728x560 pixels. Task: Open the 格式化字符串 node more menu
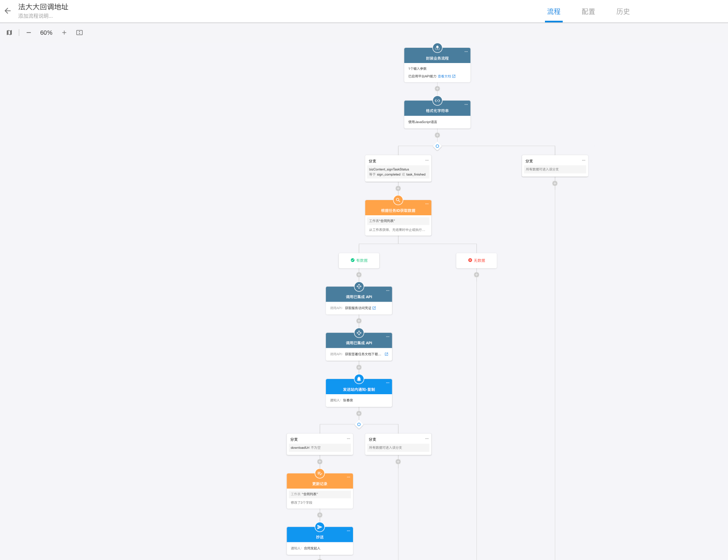pos(466,104)
